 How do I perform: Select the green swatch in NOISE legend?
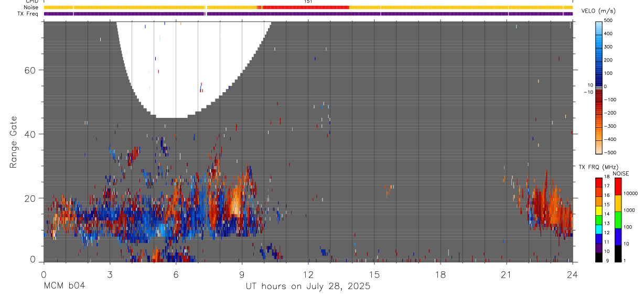point(618,220)
